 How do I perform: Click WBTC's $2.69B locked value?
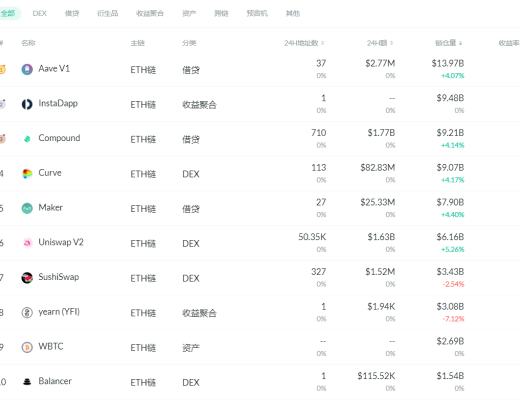tap(450, 341)
